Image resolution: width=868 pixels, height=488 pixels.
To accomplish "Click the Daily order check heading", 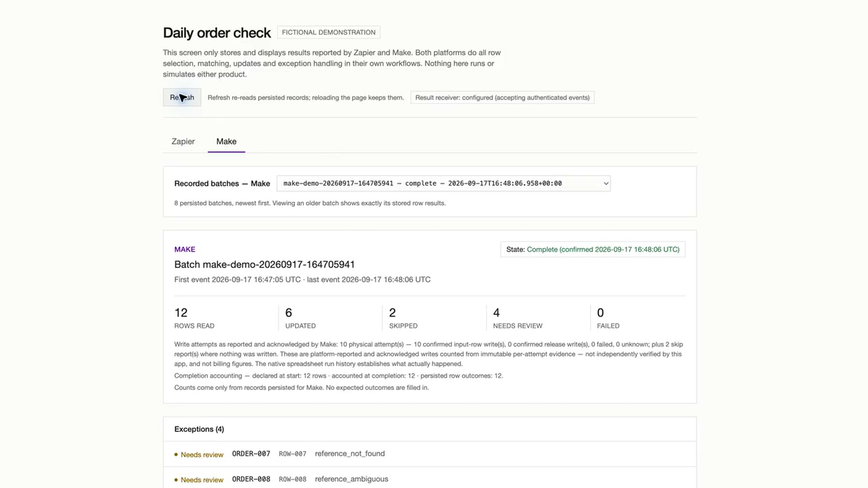I will pos(217,33).
